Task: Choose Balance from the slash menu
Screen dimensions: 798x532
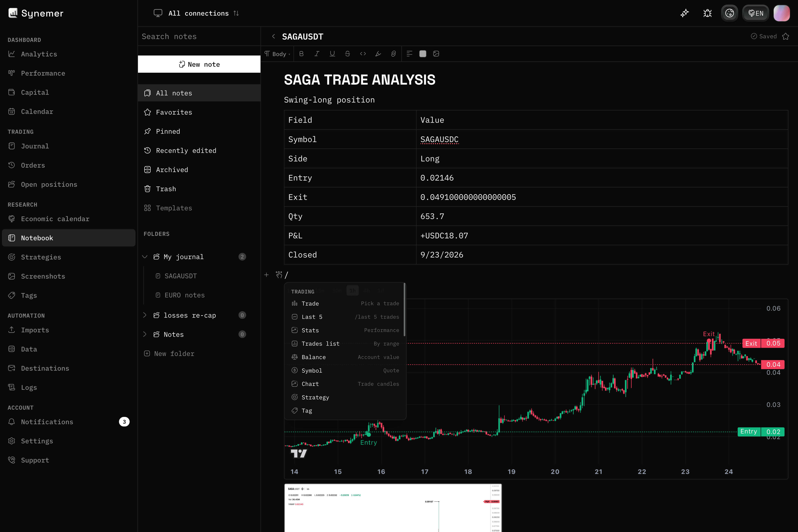Action: click(345, 357)
